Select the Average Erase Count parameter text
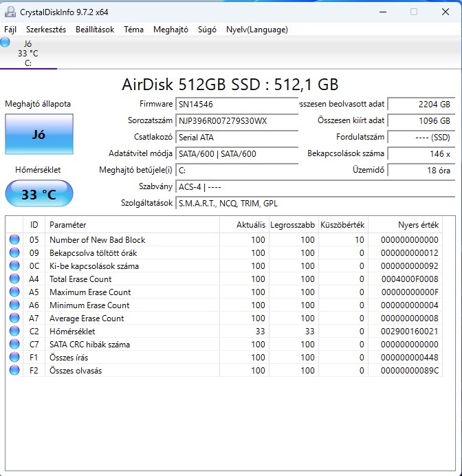462x476 pixels. coord(87,318)
